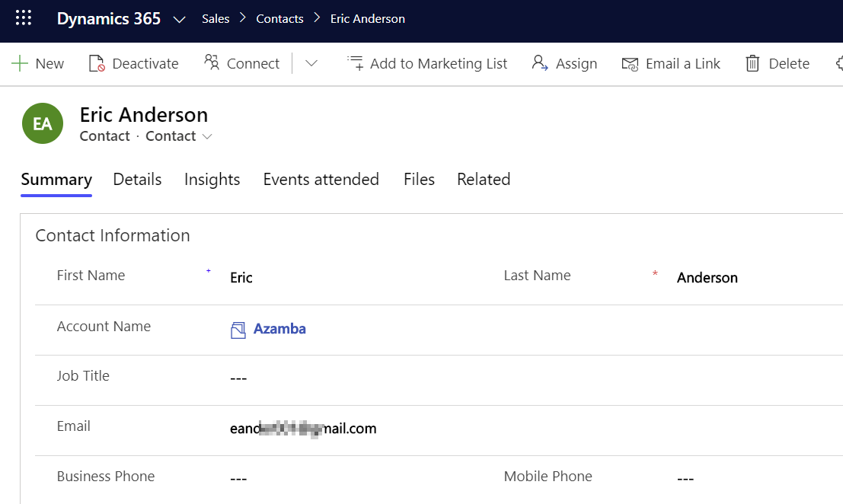Switch to the Files tab
The width and height of the screenshot is (843, 504).
pyautogui.click(x=419, y=180)
